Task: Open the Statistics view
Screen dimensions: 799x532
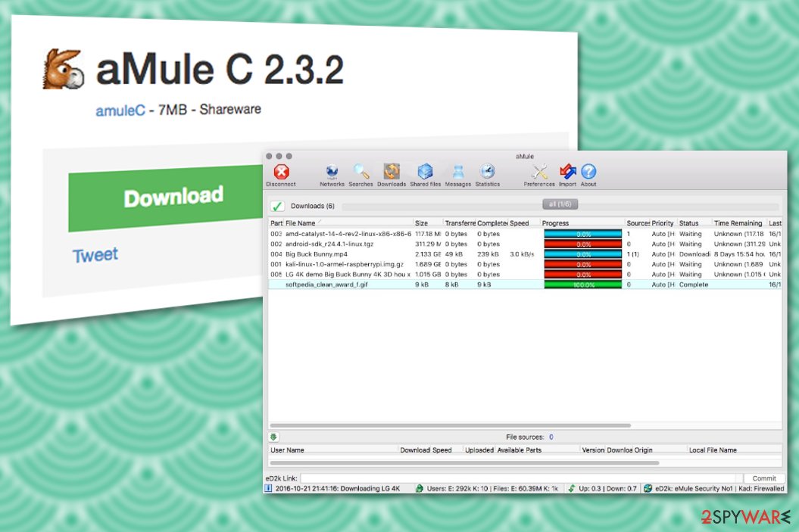Action: (487, 175)
